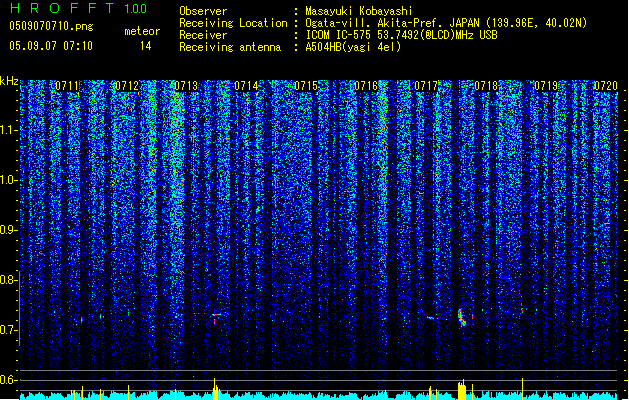The image size is (629, 400).
Task: Click the curved meteor echo near 0718
Action: (x=462, y=317)
